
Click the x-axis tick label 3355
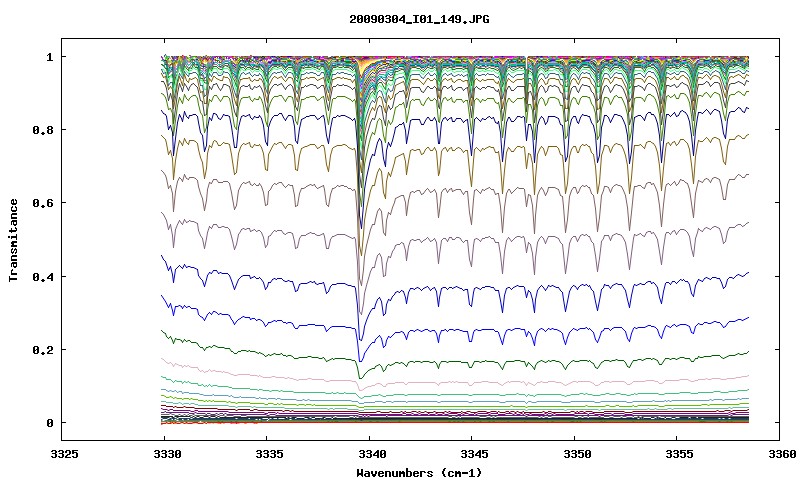[x=680, y=454]
